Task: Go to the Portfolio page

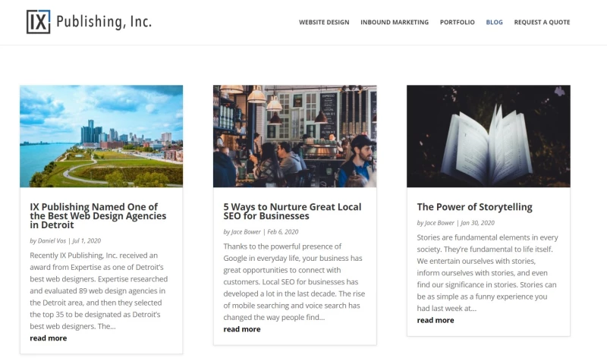Action: [x=458, y=22]
